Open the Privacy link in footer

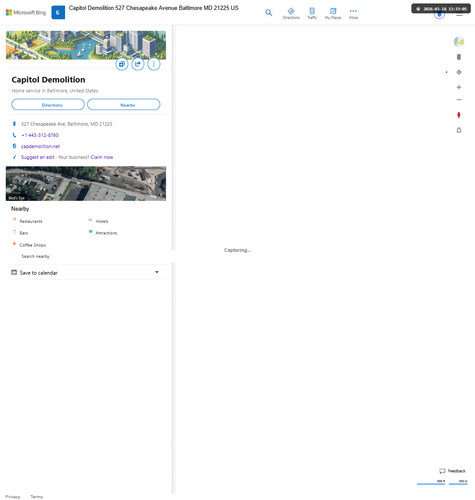point(13,497)
